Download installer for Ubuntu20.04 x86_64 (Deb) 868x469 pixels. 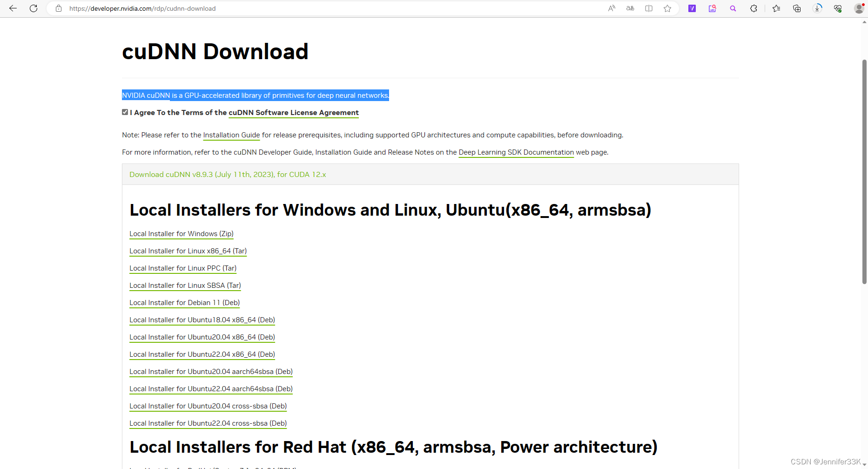pos(202,337)
